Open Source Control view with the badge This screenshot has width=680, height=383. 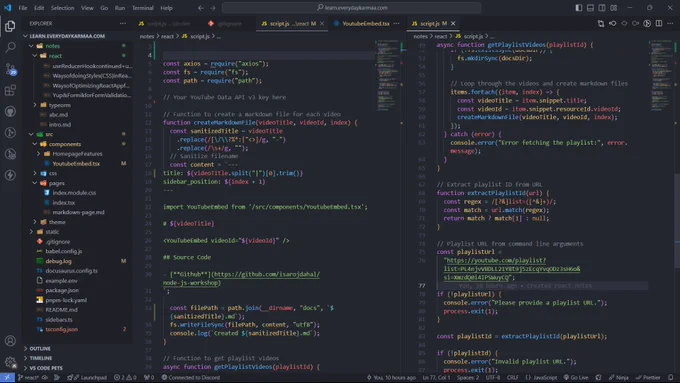pos(10,69)
